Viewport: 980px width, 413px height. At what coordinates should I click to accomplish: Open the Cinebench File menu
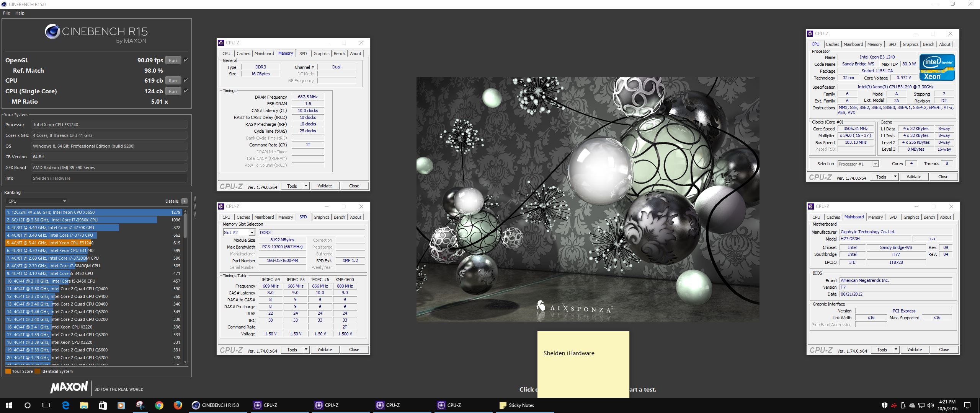pyautogui.click(x=7, y=13)
